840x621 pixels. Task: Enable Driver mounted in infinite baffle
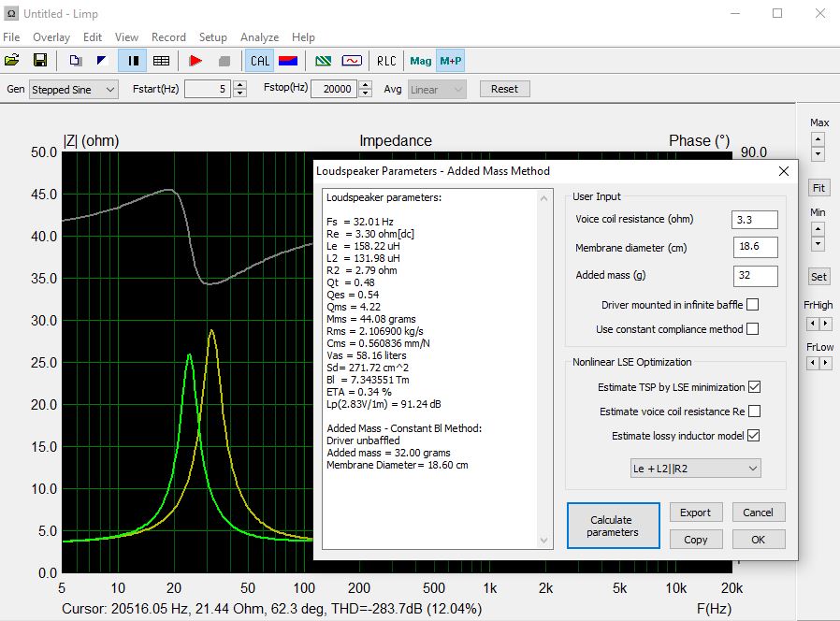[x=752, y=305]
